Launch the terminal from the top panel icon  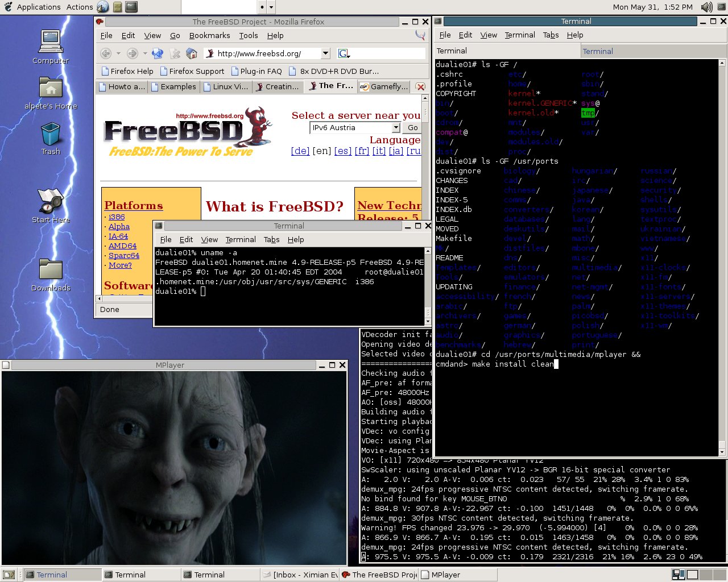(x=131, y=7)
